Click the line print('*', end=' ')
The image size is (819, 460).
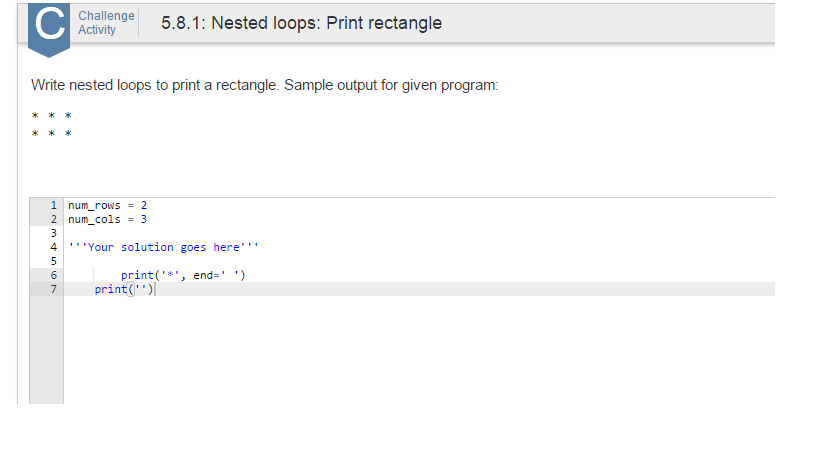(x=183, y=275)
